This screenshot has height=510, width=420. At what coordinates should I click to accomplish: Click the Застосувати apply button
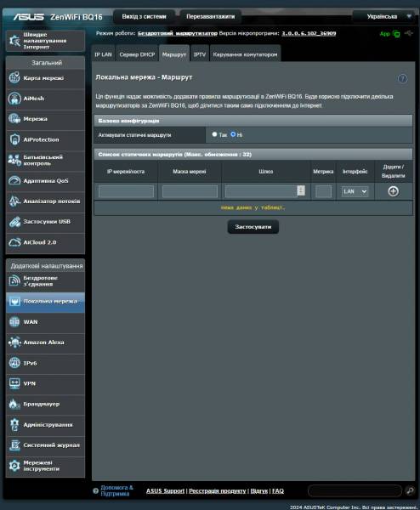[253, 227]
